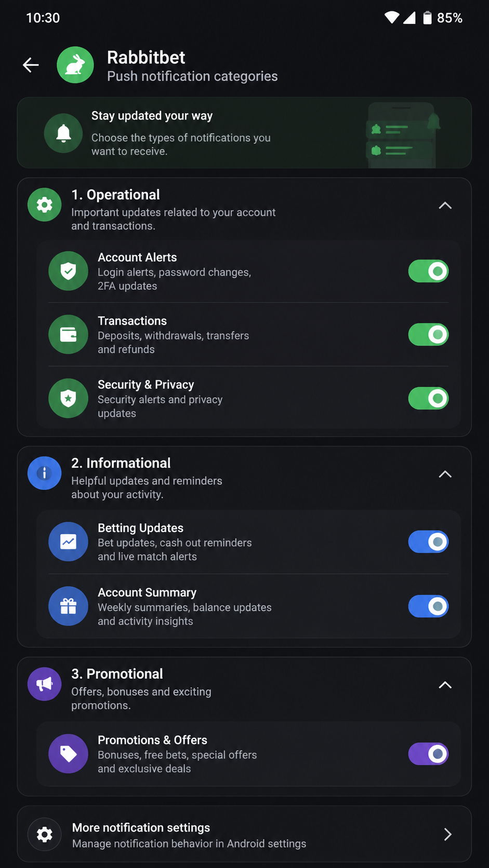Tap the battery indicator in the status bar
This screenshot has width=489, height=868.
[427, 18]
